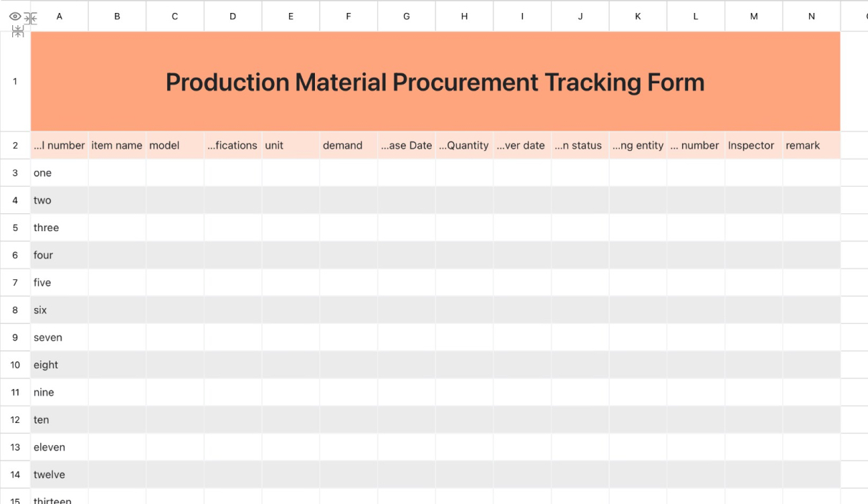Select row 1 header
Image resolution: width=868 pixels, height=504 pixels.
coord(15,81)
